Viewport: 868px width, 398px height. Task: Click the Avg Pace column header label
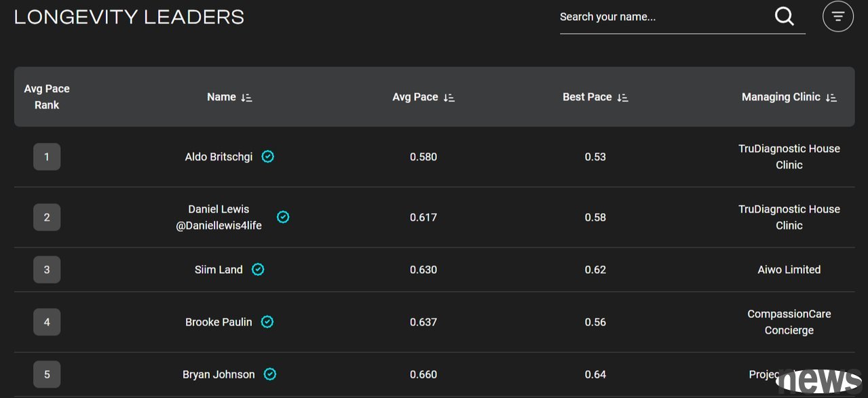(415, 97)
